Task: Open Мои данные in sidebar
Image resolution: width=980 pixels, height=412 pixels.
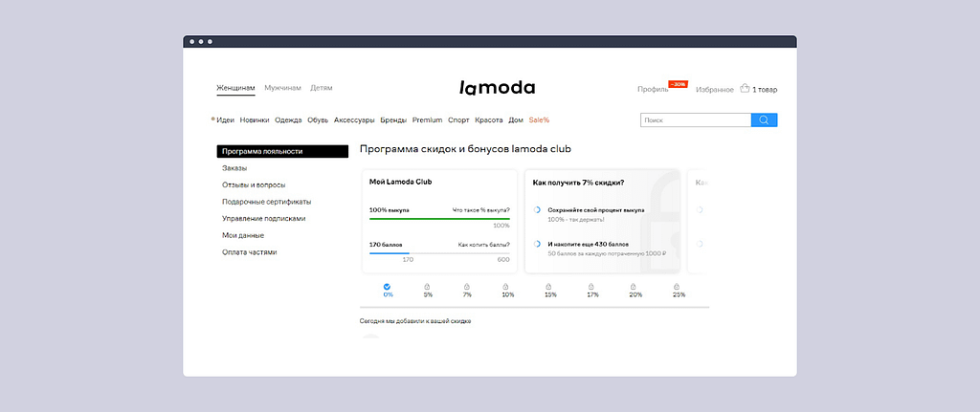Action: [243, 235]
